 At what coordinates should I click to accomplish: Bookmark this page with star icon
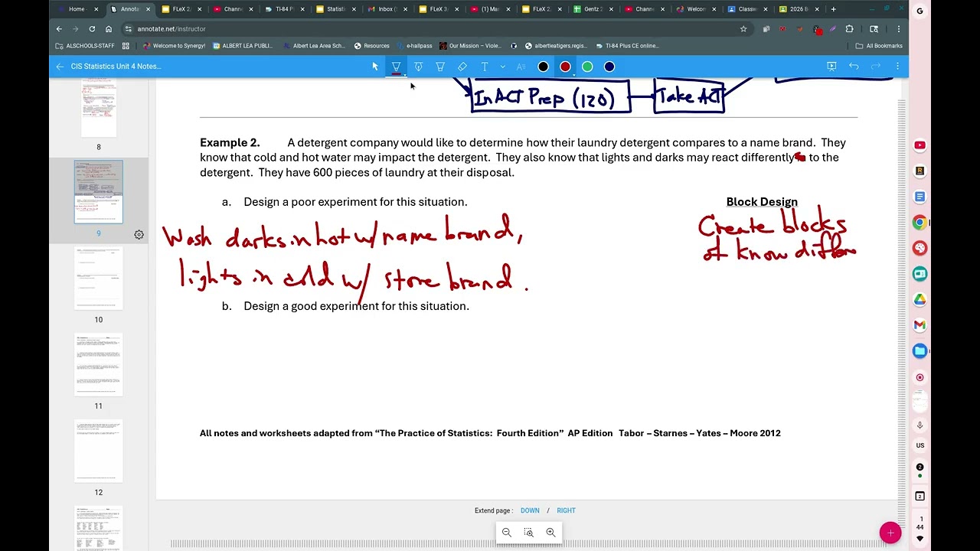pos(743,29)
